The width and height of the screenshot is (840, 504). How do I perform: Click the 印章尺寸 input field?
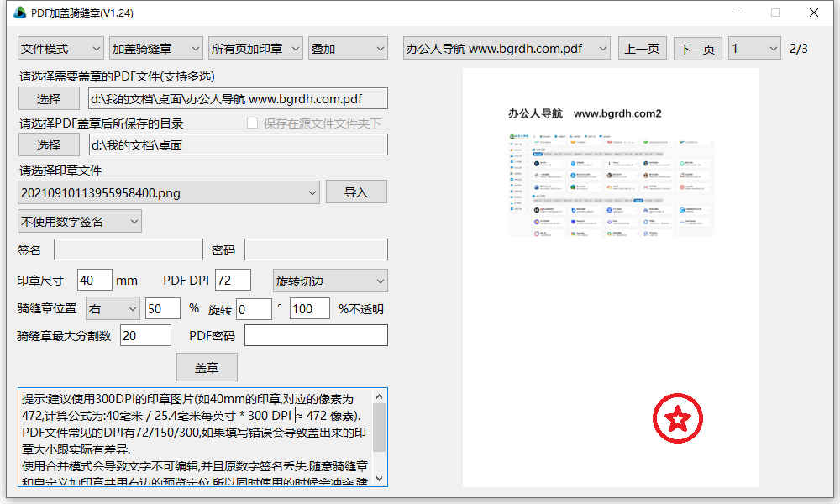coord(95,281)
